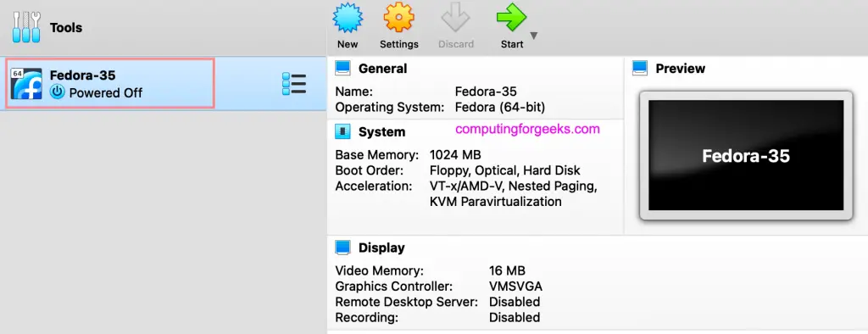This screenshot has width=868, height=334.
Task: Click the Settings toolbar label
Action: point(399,44)
